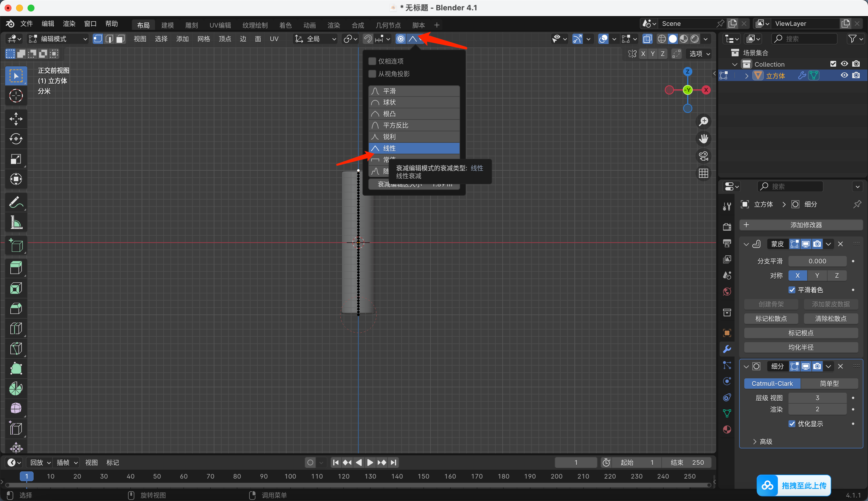The image size is (868, 501).
Task: Click the camera view icon
Action: tap(703, 156)
